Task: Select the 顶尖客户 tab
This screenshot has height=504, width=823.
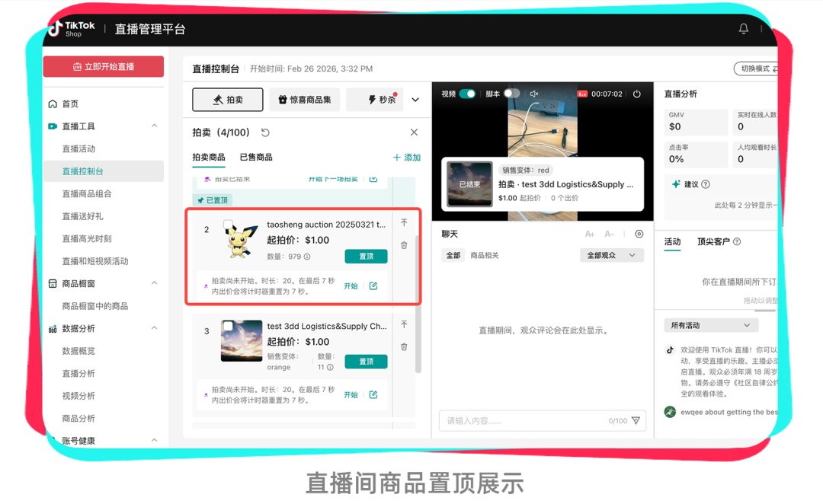Action: pos(713,242)
